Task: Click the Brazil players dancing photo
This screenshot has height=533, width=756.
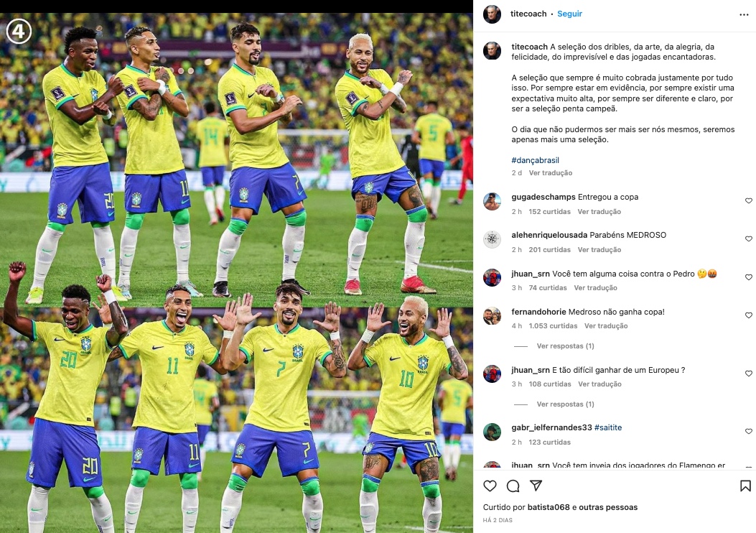Action: click(x=236, y=272)
